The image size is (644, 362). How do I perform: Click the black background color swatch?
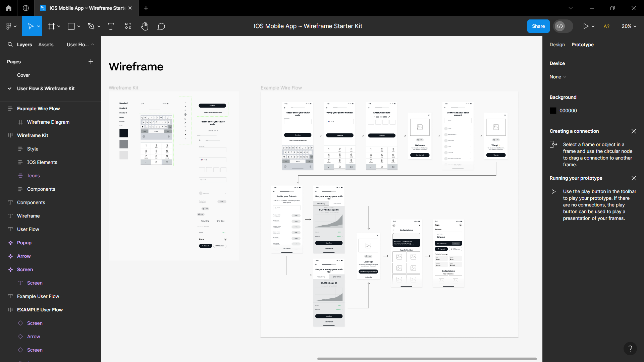pos(553,111)
